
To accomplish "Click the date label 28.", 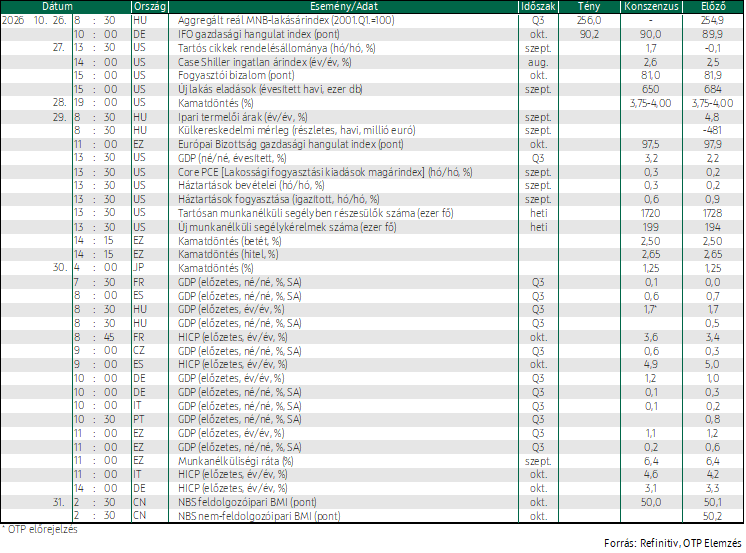I will point(59,103).
